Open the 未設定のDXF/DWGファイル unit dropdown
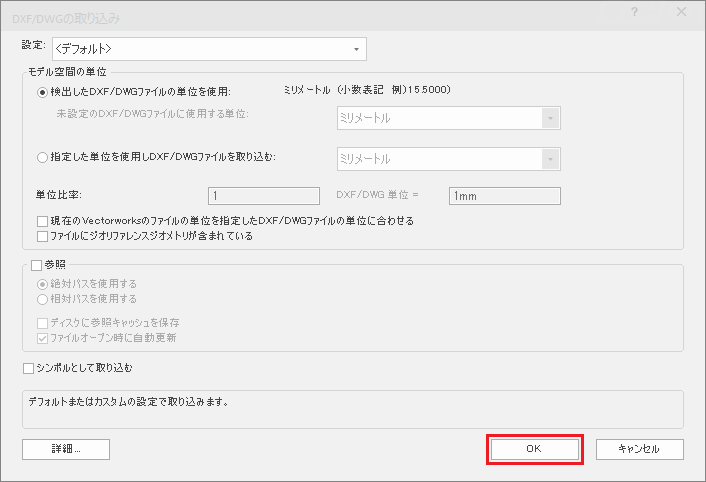 click(x=447, y=118)
